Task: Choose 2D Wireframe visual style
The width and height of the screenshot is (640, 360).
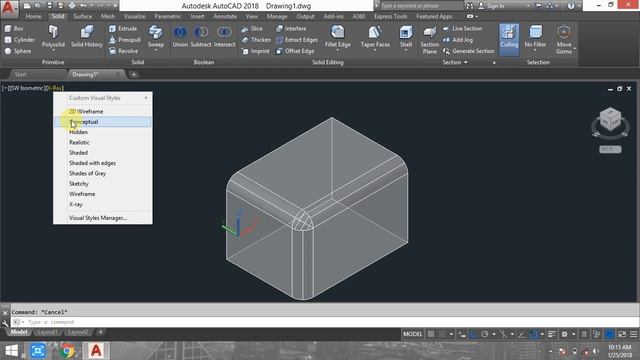Action: click(103, 111)
